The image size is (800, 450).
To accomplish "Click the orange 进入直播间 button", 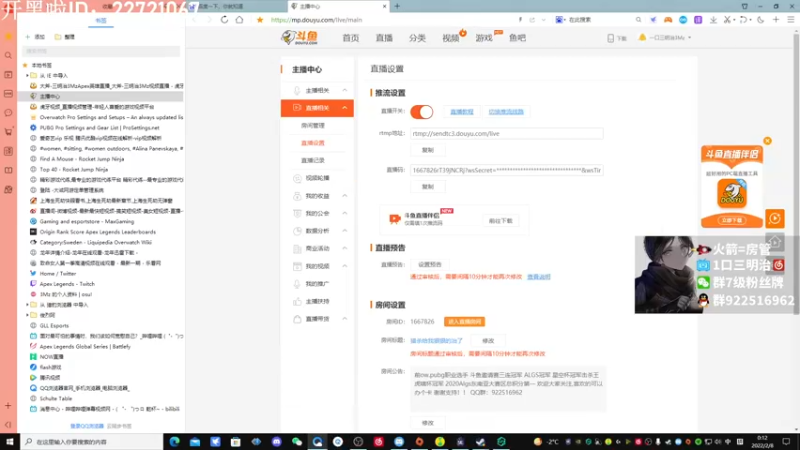I will (x=464, y=321).
